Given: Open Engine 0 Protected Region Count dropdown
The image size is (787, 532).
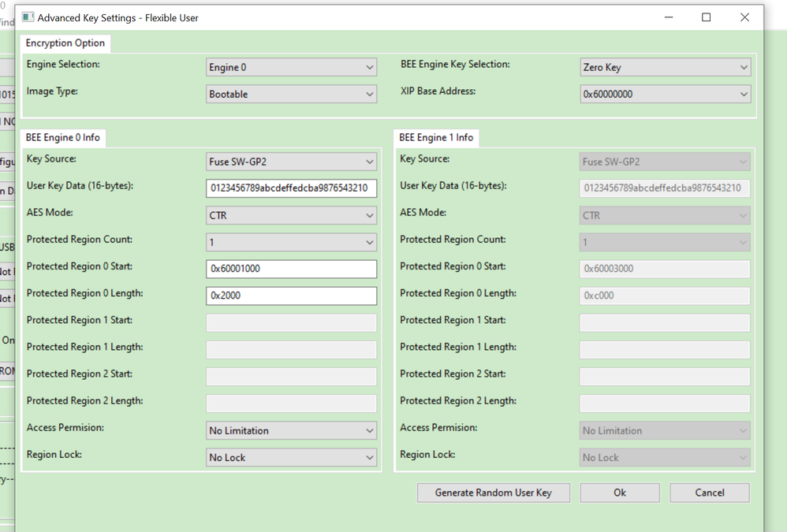Looking at the screenshot, I should coord(291,242).
